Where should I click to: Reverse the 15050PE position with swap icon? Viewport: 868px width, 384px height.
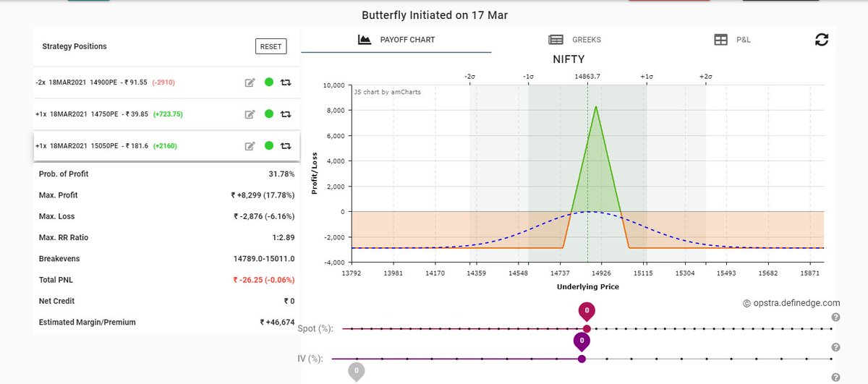286,146
